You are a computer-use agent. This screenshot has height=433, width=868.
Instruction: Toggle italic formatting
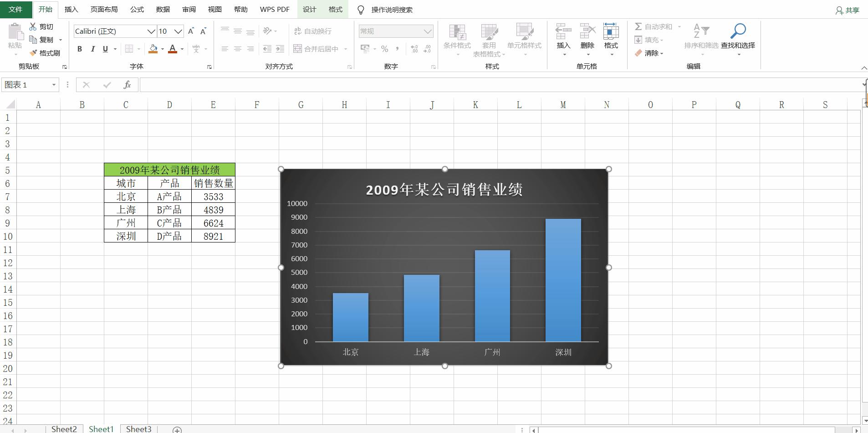[92, 49]
